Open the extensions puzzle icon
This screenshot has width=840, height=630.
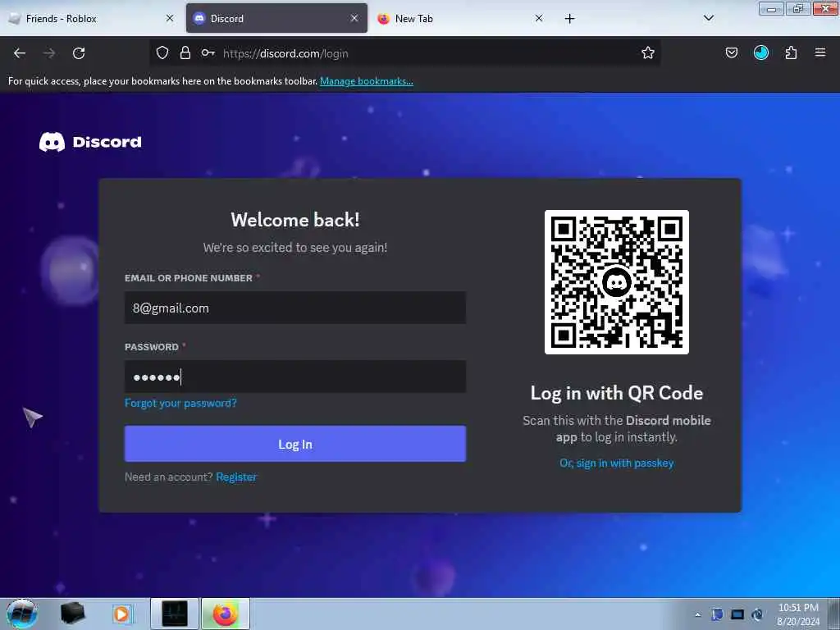791,53
